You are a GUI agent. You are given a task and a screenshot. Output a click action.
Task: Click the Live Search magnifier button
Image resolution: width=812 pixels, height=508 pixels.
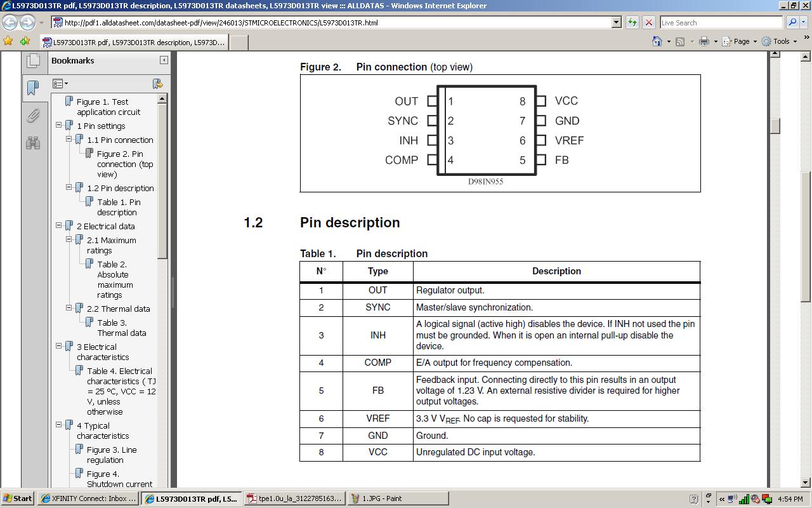coord(792,22)
